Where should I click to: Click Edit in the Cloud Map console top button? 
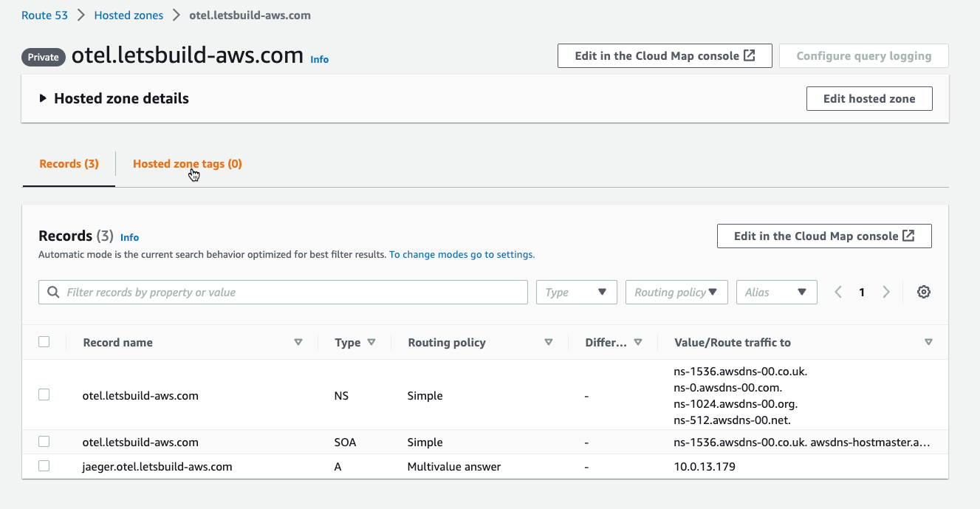click(x=665, y=55)
